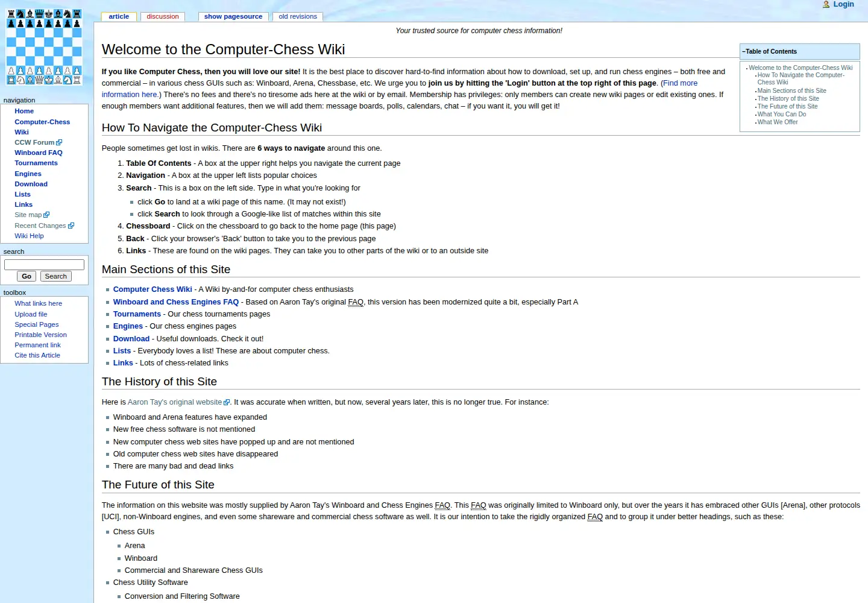Open Lists in the navigation sidebar

tap(22, 195)
